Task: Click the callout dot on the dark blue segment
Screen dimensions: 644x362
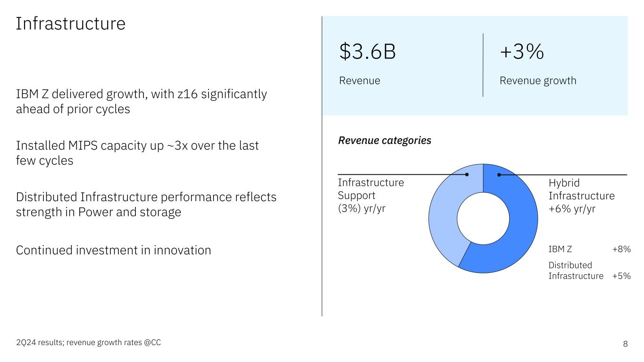Action: 499,175
